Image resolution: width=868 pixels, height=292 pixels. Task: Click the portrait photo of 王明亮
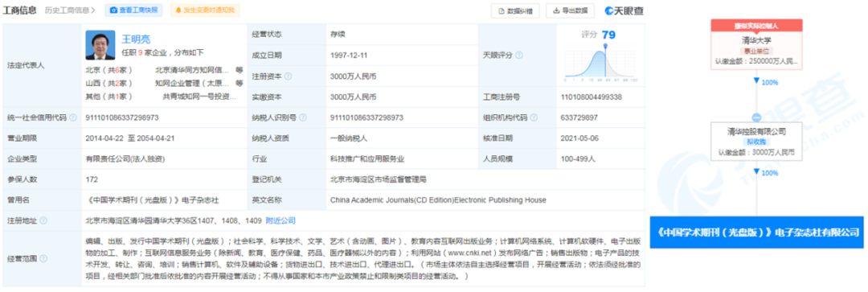coord(100,45)
